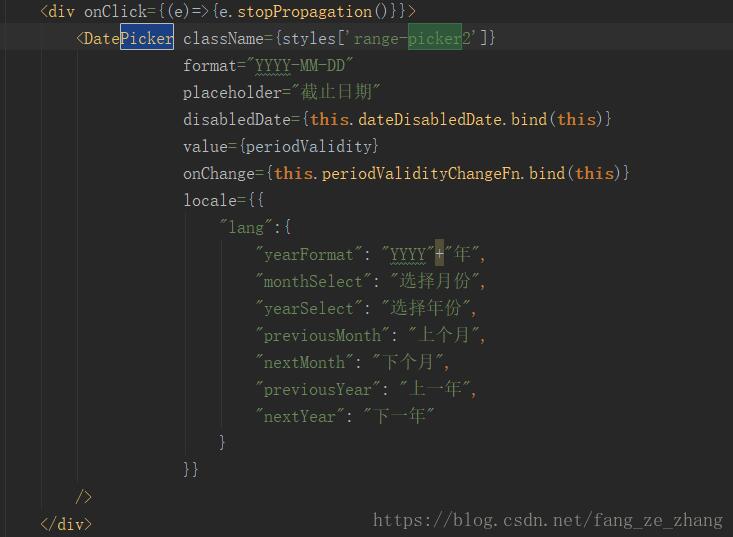Click the "年" string on the yearFormat line

pyautogui.click(x=462, y=254)
